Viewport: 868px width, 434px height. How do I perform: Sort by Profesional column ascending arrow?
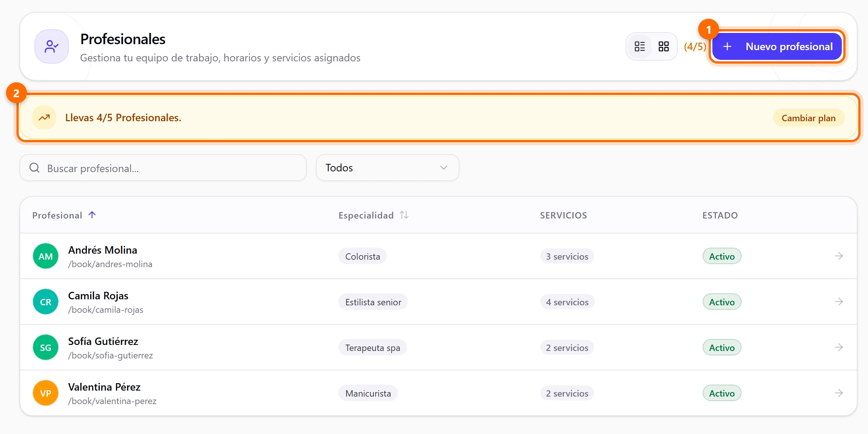92,215
